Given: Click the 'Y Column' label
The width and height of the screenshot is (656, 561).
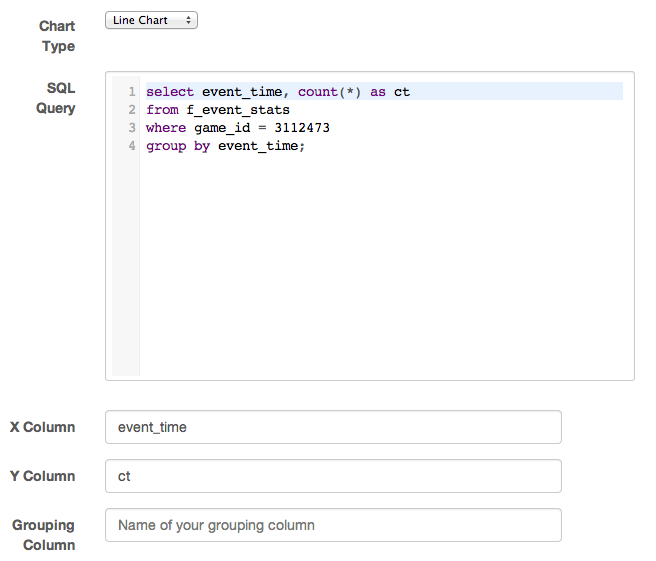Looking at the screenshot, I should pos(43,476).
